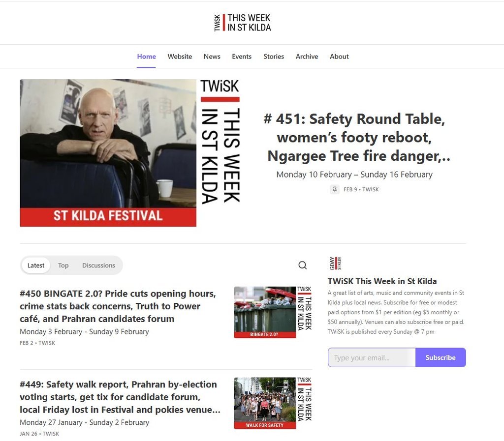Open the About nav item

(339, 57)
